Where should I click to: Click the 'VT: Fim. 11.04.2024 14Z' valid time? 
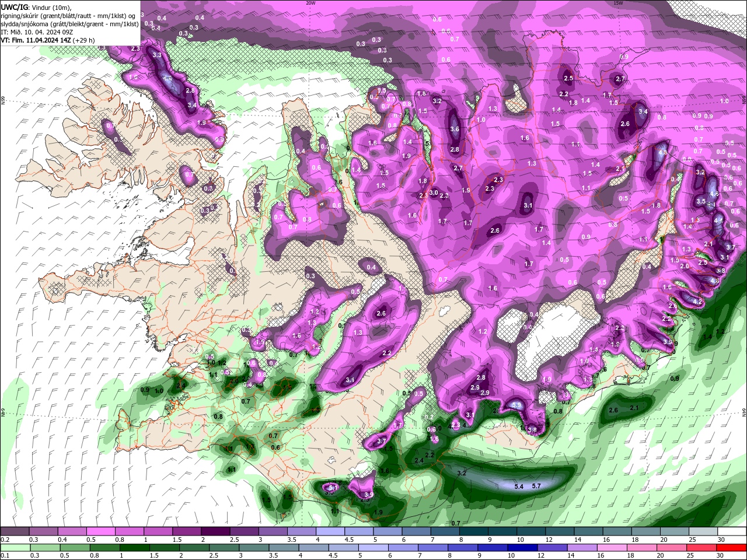[36, 40]
